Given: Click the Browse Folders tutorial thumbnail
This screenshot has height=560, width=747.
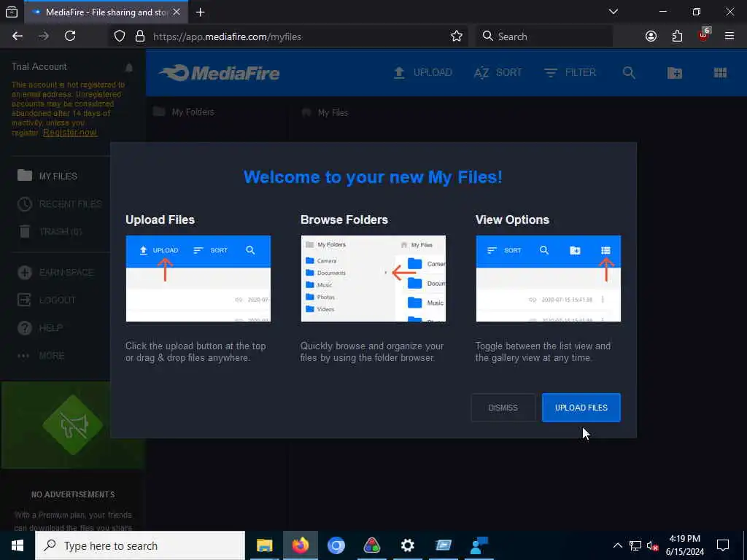Looking at the screenshot, I should [373, 279].
